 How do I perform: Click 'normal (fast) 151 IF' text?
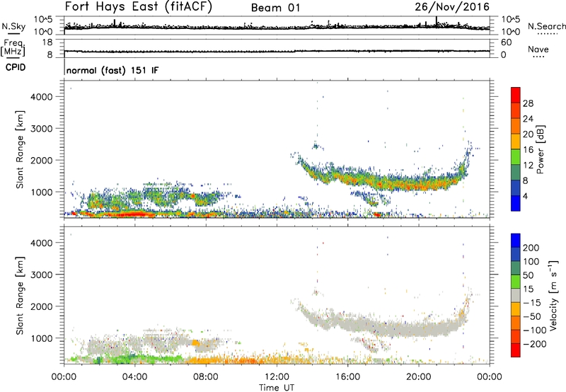pyautogui.click(x=112, y=70)
